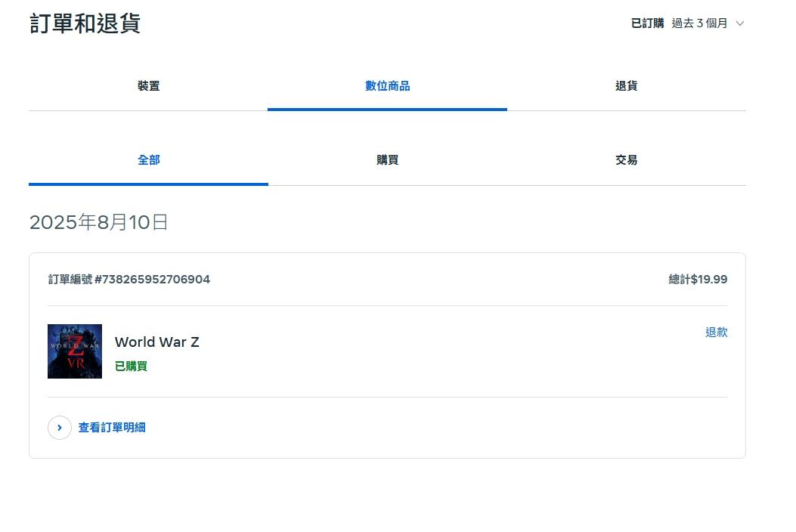This screenshot has width=796, height=532.
Task: Click the 訂單和退貨 page heading
Action: pos(85,23)
